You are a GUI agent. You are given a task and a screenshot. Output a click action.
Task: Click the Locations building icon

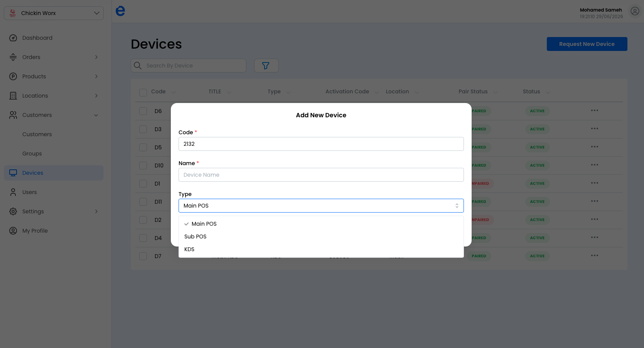point(13,96)
